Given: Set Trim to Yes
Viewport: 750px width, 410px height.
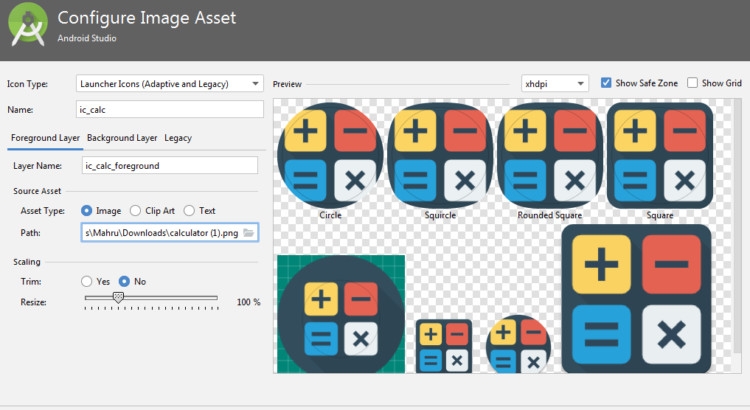Looking at the screenshot, I should pyautogui.click(x=87, y=281).
